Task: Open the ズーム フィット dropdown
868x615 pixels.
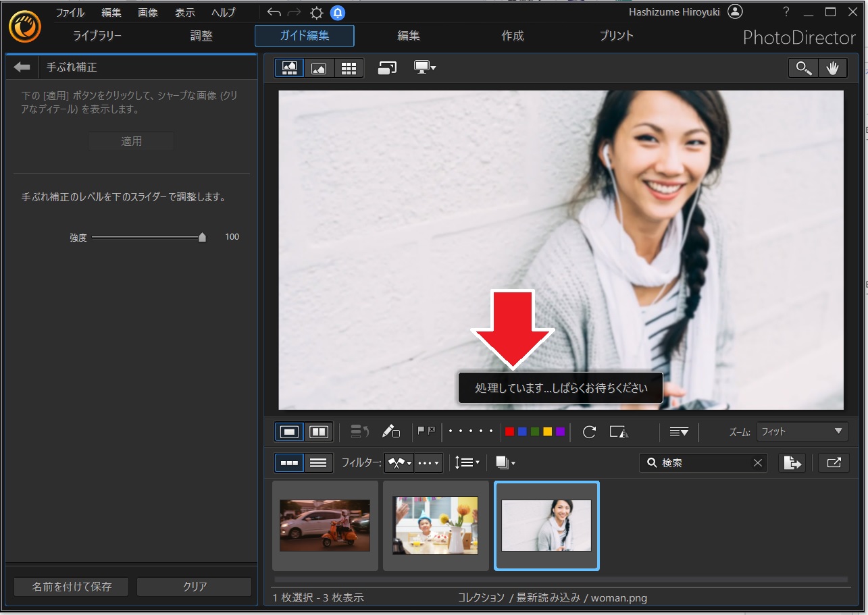Action: 802,431
